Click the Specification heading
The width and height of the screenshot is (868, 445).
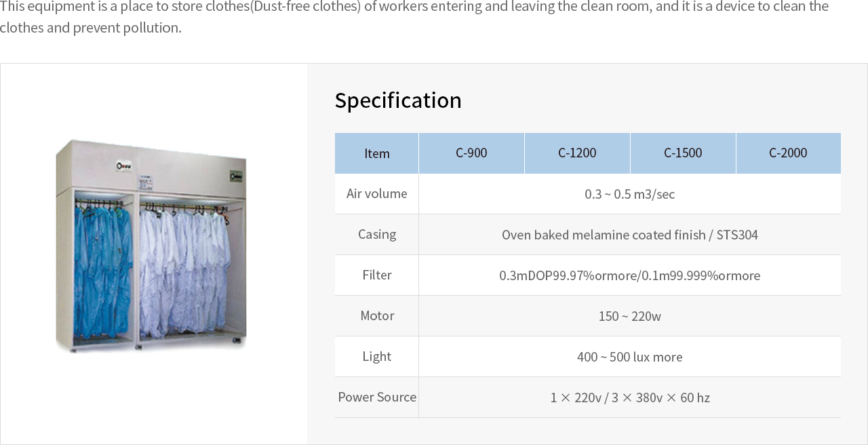pos(398,100)
